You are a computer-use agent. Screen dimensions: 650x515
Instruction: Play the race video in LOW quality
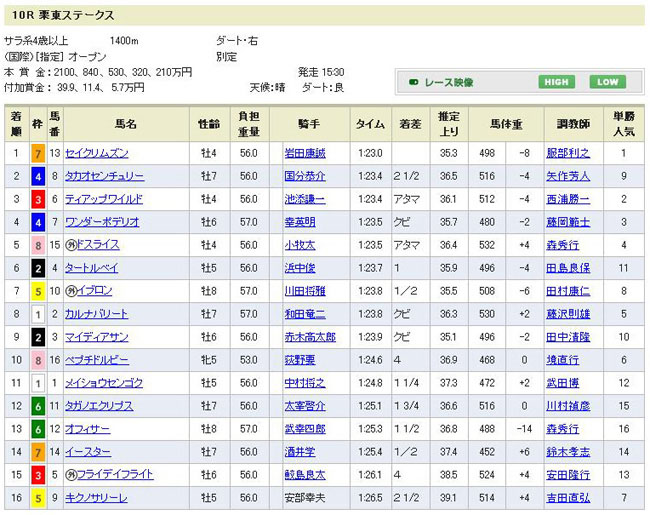click(x=607, y=82)
